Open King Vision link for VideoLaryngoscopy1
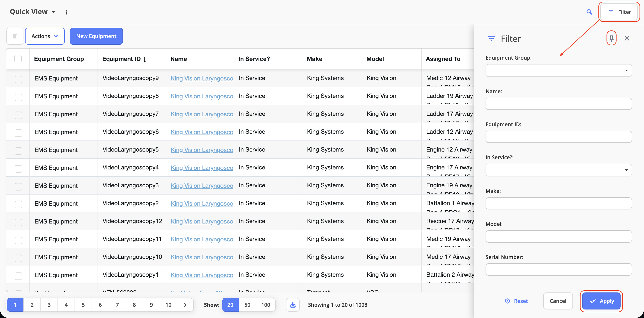Screen dimensions: 644x318 (x=202, y=275)
